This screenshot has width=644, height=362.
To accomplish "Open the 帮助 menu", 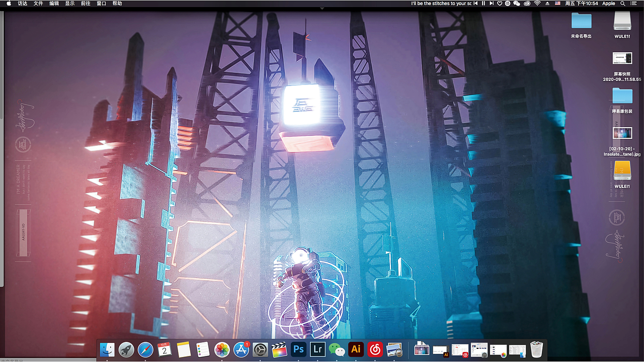I will (x=117, y=4).
